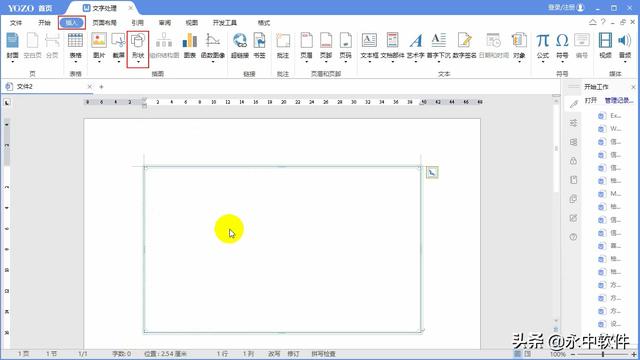Open recent file starting with M...

[610, 194]
